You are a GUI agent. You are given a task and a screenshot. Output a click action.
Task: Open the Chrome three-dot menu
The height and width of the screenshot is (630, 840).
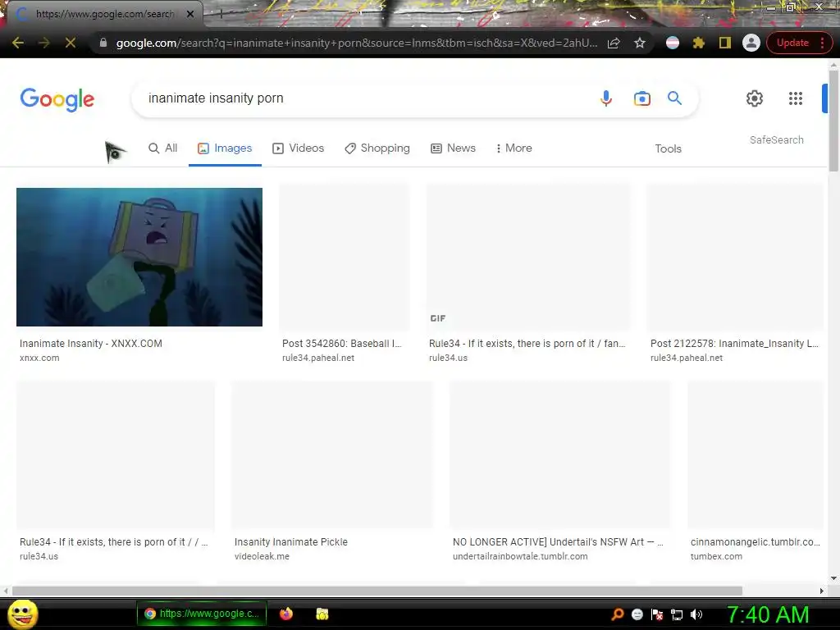point(822,43)
